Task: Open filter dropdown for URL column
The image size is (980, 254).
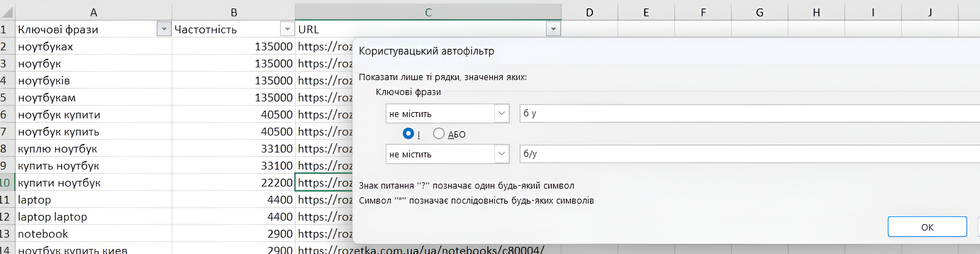Action: coord(553,29)
